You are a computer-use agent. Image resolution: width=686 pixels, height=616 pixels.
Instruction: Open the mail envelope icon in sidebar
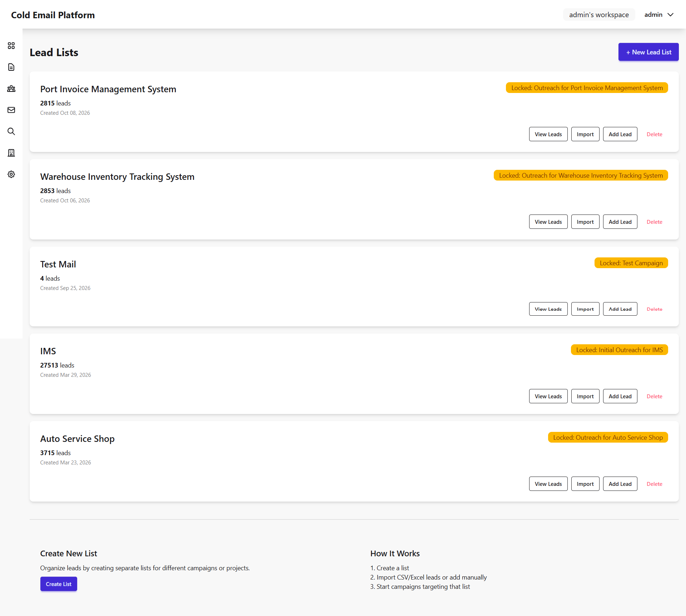tap(11, 110)
